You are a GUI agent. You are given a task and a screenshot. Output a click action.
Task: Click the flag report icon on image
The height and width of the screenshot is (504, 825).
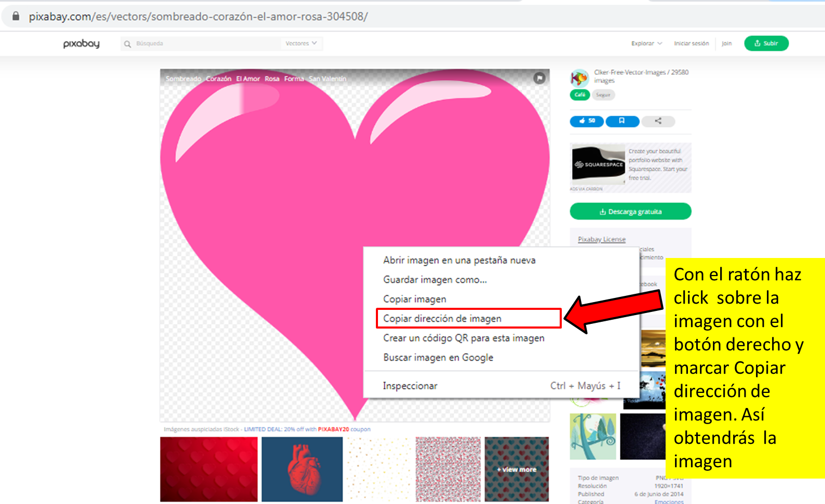point(539,78)
